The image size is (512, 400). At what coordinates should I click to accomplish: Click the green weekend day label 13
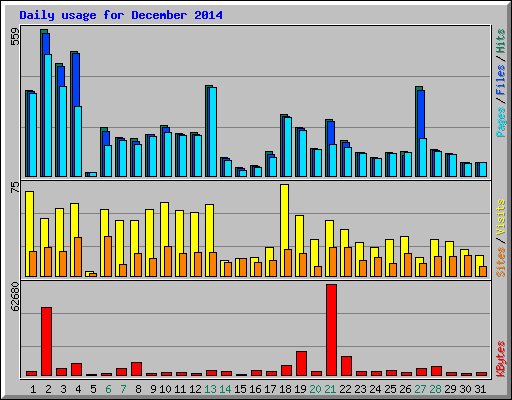click(x=210, y=389)
